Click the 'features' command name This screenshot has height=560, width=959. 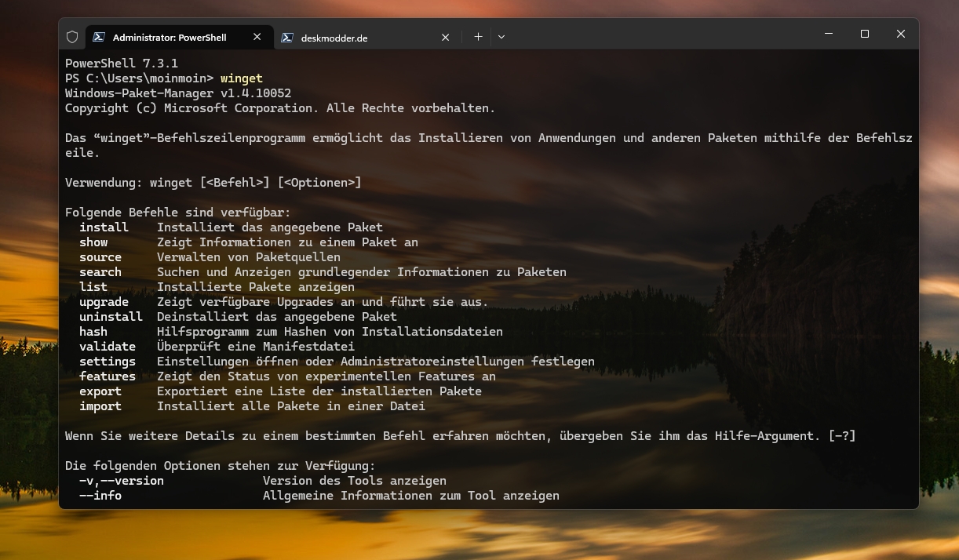(x=108, y=376)
